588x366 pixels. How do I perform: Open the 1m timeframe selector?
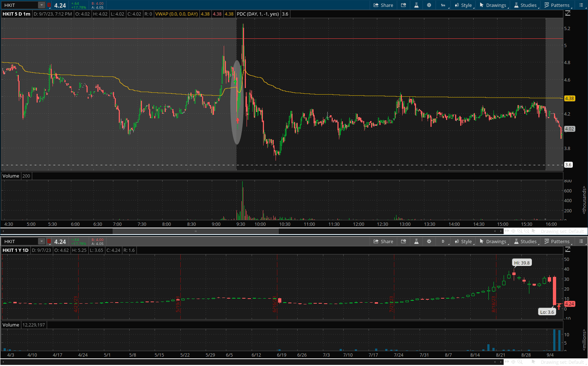tap(443, 5)
